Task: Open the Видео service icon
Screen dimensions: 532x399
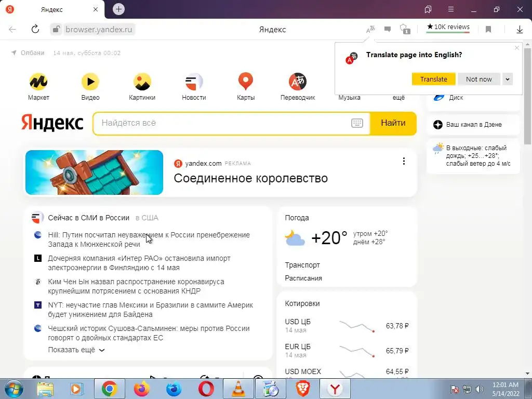Action: (90, 82)
